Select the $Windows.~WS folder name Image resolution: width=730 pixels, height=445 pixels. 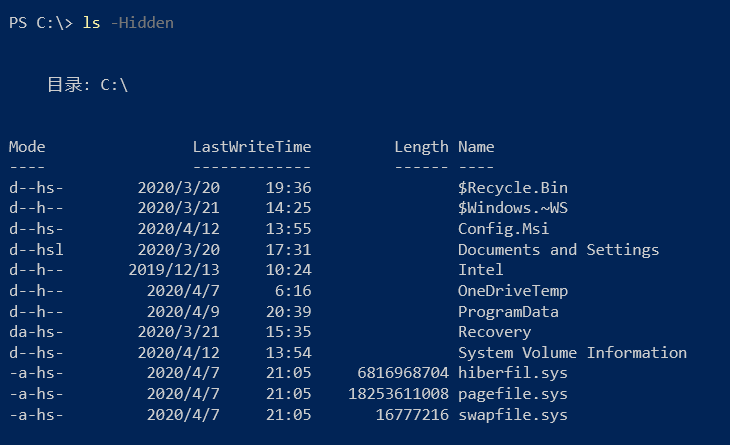(513, 208)
